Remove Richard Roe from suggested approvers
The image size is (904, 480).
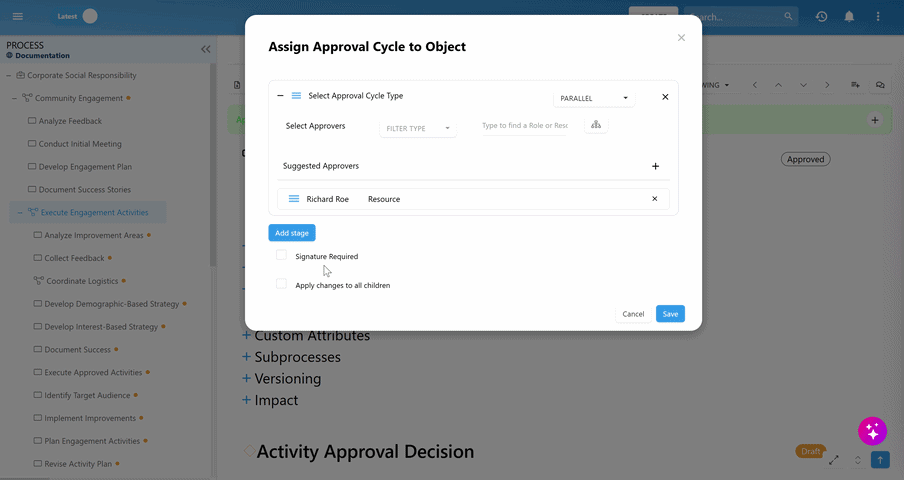point(655,199)
